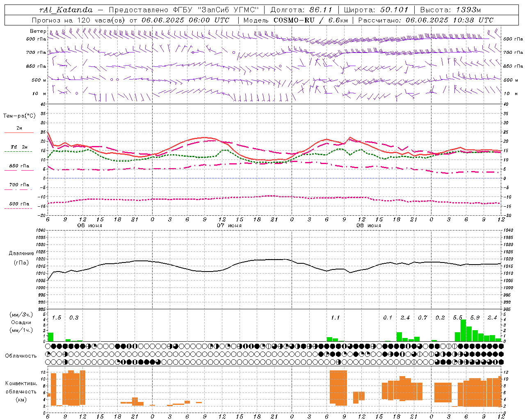Click forecast start time 06.06.2025 06:00 UTC
This screenshot has width=525, height=420.
[x=185, y=20]
